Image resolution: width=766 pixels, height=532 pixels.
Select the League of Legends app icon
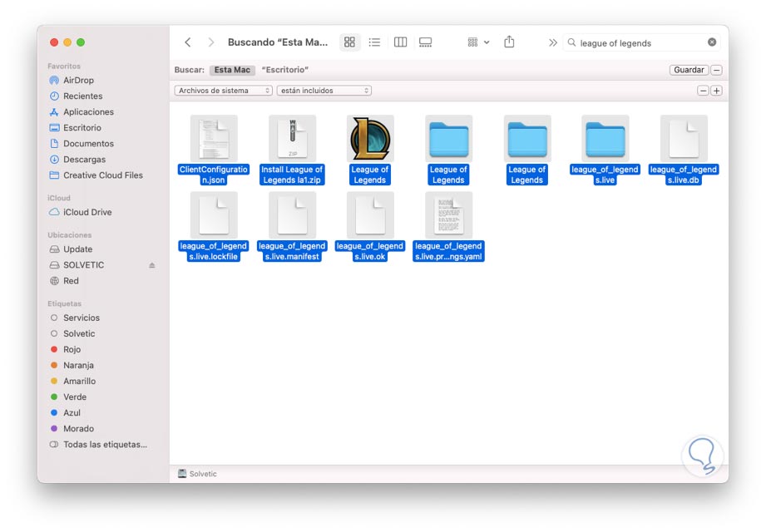click(370, 139)
